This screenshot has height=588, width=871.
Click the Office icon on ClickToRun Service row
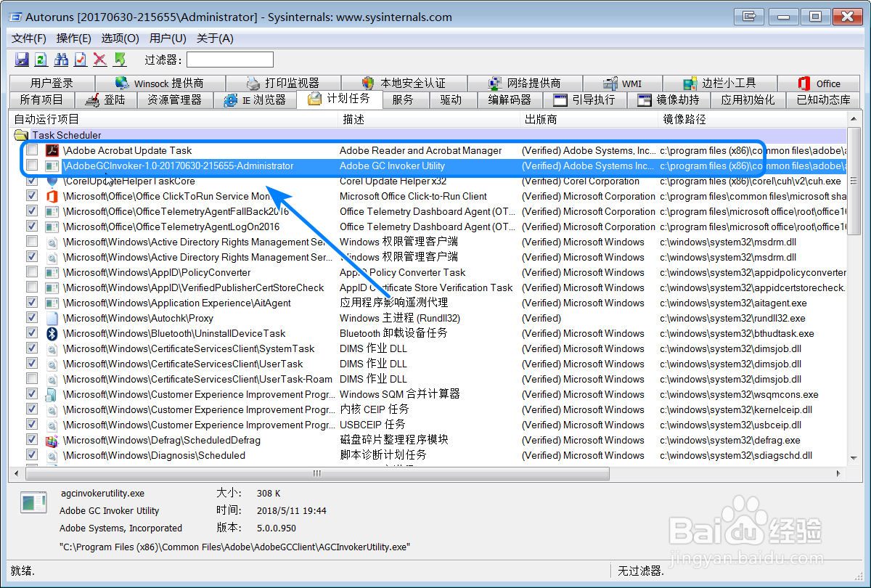tap(52, 196)
